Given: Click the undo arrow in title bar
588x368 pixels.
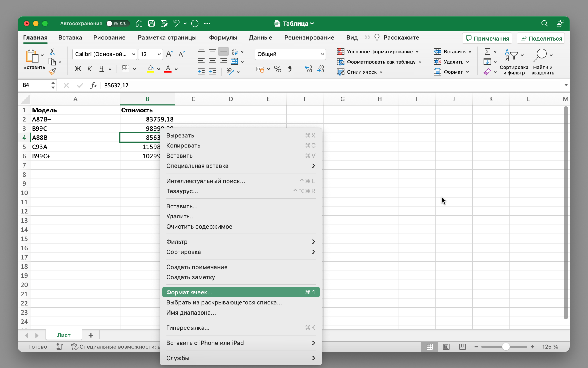Looking at the screenshot, I should pyautogui.click(x=176, y=24).
